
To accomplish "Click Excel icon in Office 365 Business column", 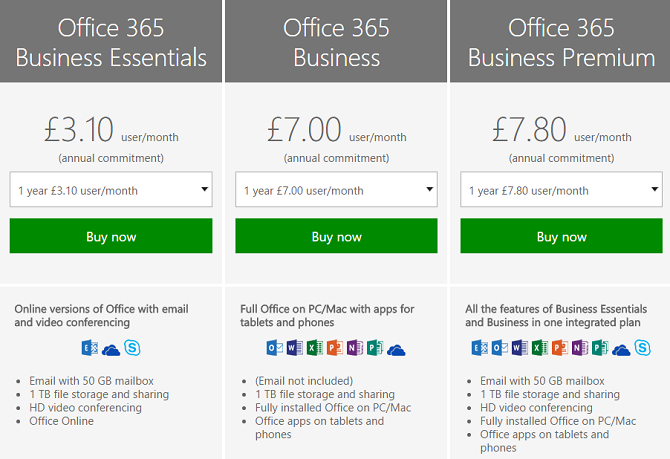I will [x=314, y=349].
